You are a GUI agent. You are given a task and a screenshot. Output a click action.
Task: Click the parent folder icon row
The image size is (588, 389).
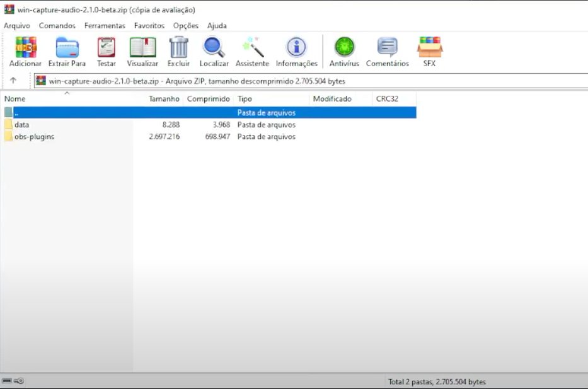click(x=8, y=112)
